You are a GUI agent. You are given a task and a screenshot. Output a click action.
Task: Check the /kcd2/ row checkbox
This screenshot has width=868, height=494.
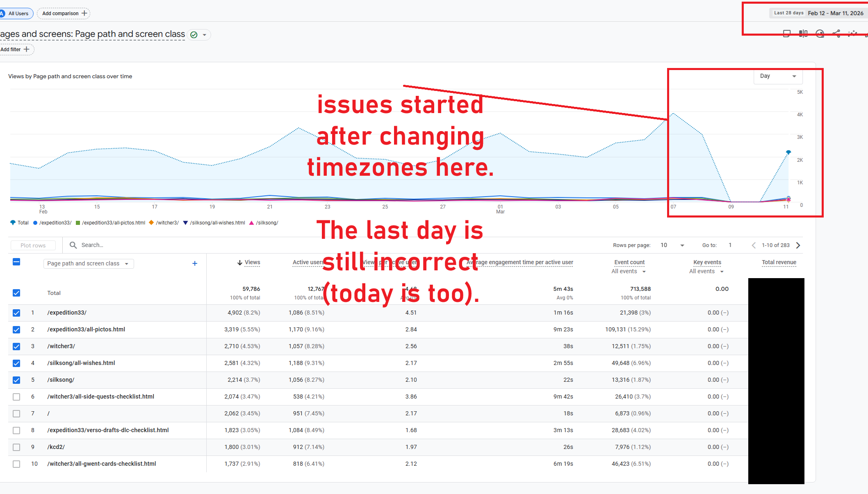(16, 447)
